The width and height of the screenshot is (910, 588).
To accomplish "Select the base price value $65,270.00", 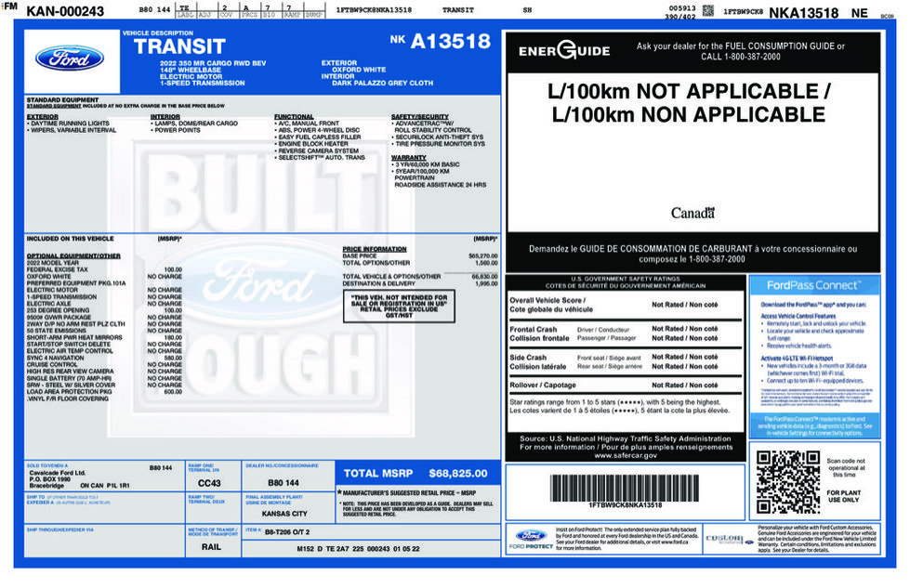I will 482,255.
